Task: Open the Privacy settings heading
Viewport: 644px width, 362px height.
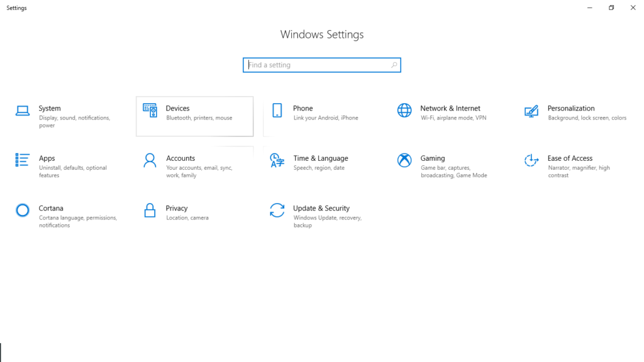Action: pyautogui.click(x=177, y=209)
